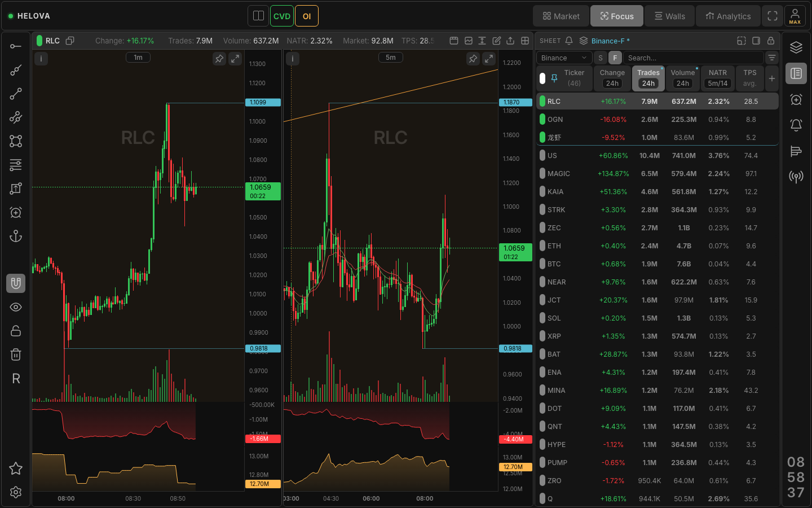Click the calendar icon in chart header
The width and height of the screenshot is (812, 508).
tap(454, 41)
